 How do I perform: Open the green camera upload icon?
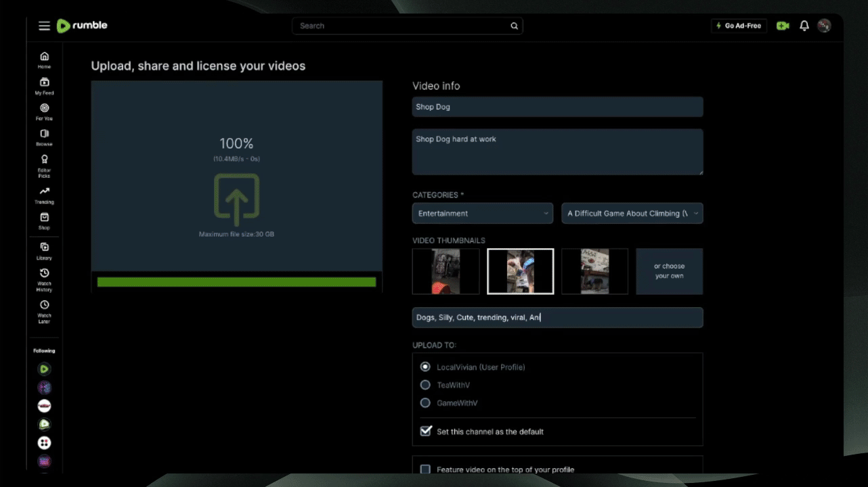(783, 26)
